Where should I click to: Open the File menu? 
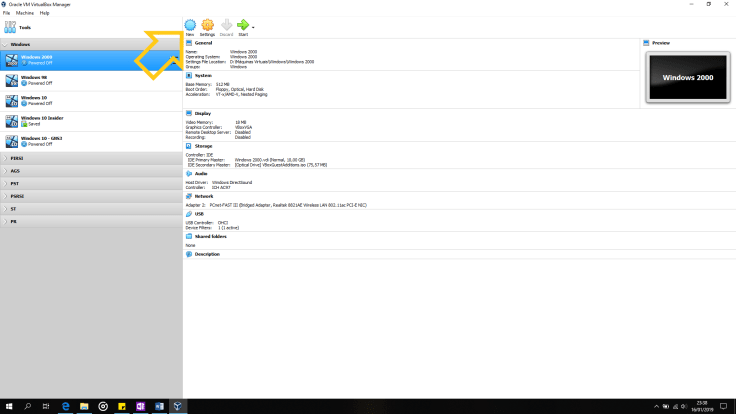coord(6,12)
